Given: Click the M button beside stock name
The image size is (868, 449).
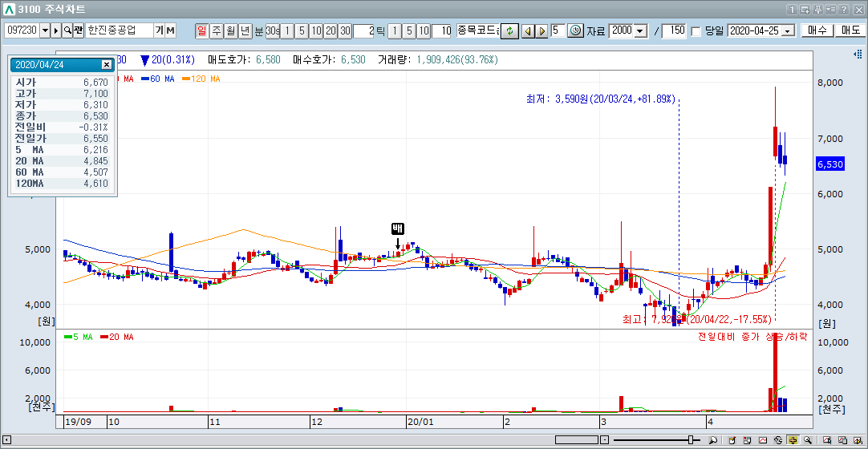Looking at the screenshot, I should click(171, 31).
